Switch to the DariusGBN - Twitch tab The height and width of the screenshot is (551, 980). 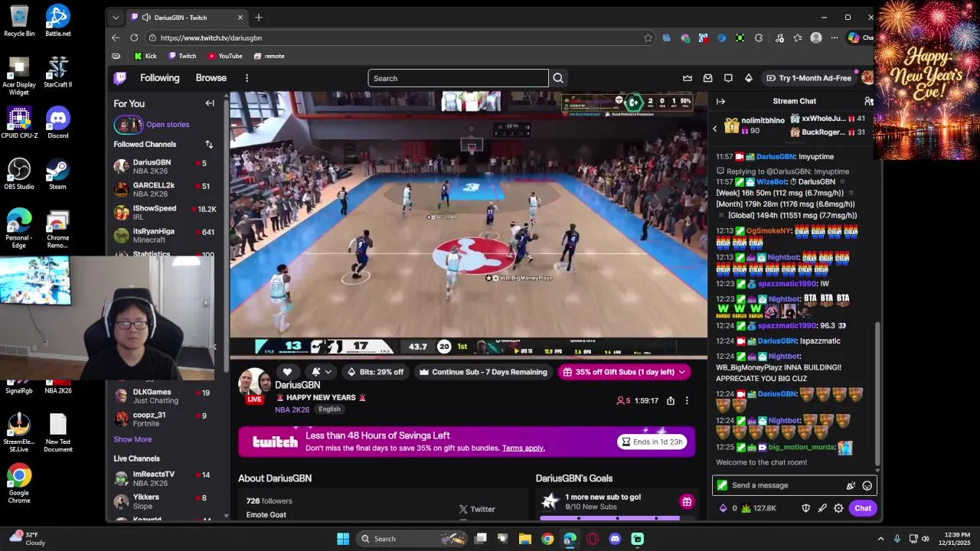click(186, 17)
